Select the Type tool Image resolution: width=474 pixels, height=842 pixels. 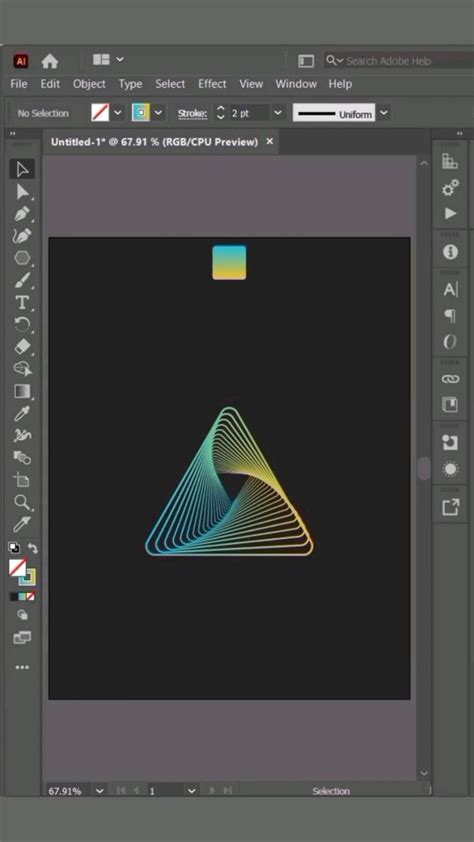click(22, 302)
